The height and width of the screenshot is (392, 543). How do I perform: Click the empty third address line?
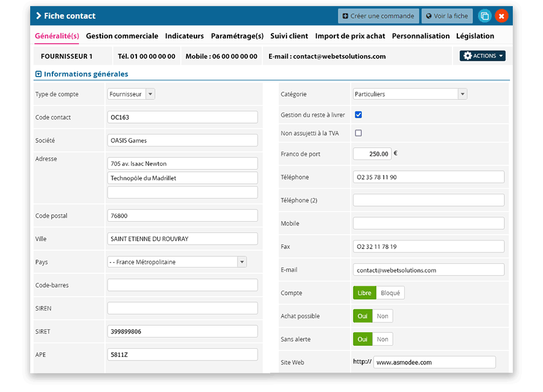[182, 192]
